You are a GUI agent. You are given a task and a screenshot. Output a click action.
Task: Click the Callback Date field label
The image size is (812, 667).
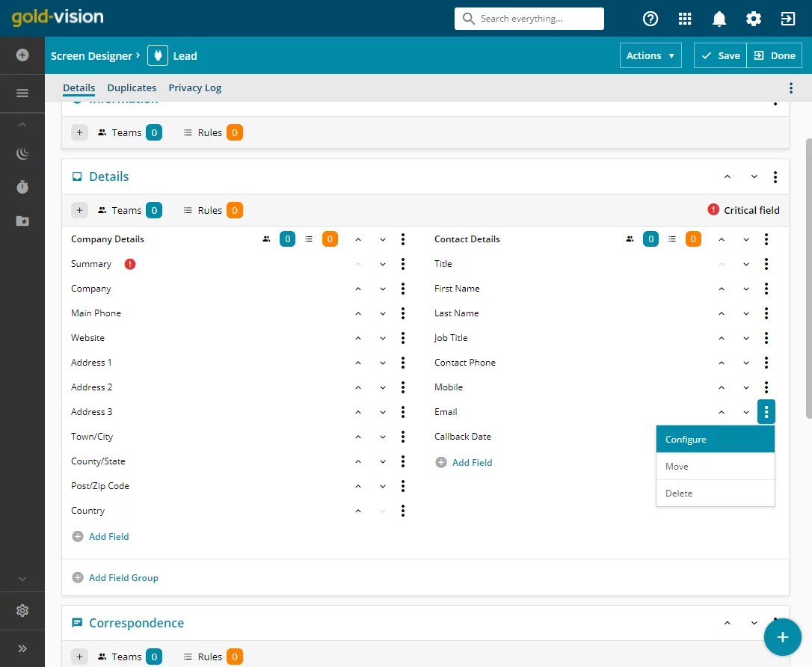coord(462,437)
